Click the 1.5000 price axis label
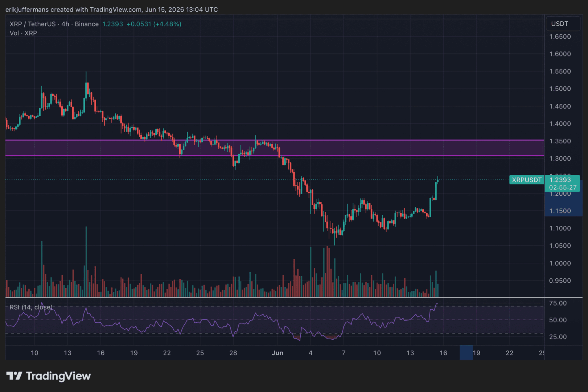 click(x=560, y=89)
